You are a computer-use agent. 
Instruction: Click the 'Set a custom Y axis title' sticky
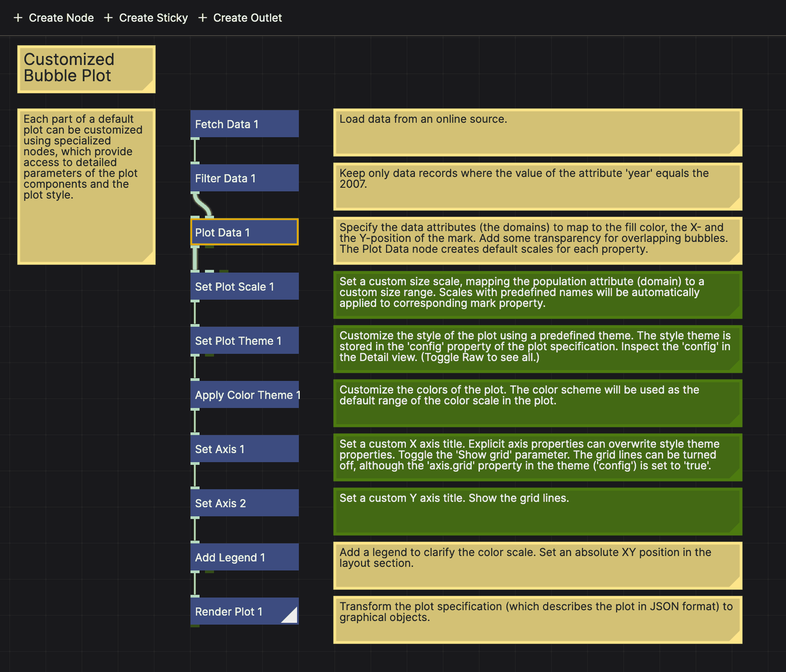[538, 511]
